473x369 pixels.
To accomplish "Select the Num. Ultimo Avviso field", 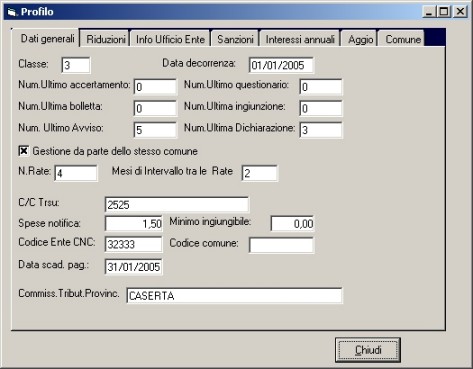I will pos(155,130).
